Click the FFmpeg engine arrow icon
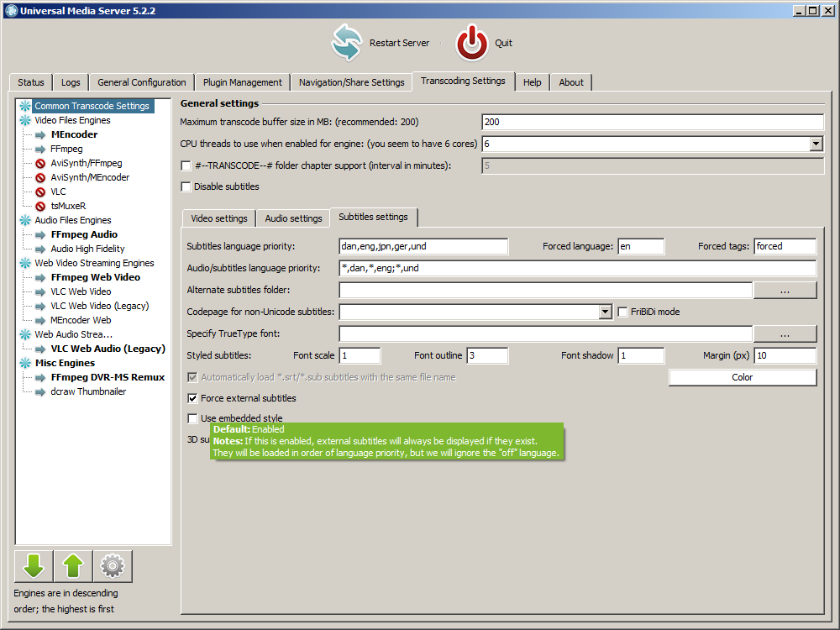The height and width of the screenshot is (630, 840). tap(40, 149)
